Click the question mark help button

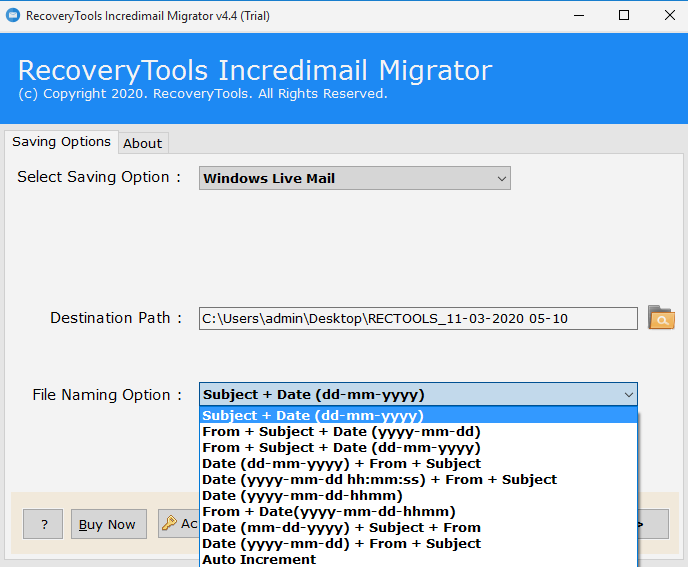tap(43, 524)
